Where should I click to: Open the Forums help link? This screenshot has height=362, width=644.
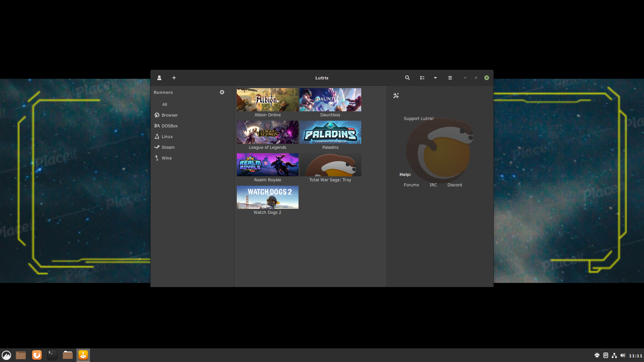click(x=411, y=185)
